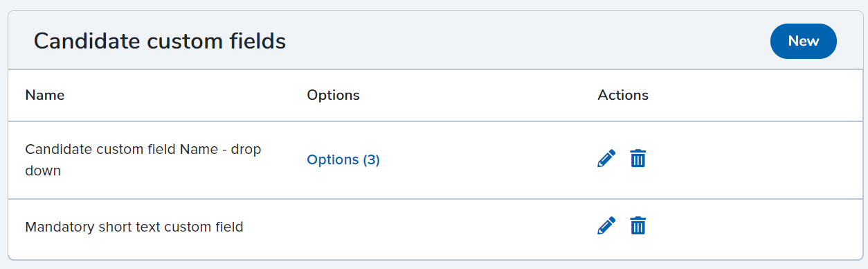Delete the Mandatory short text custom field
The image size is (868, 269).
[638, 226]
